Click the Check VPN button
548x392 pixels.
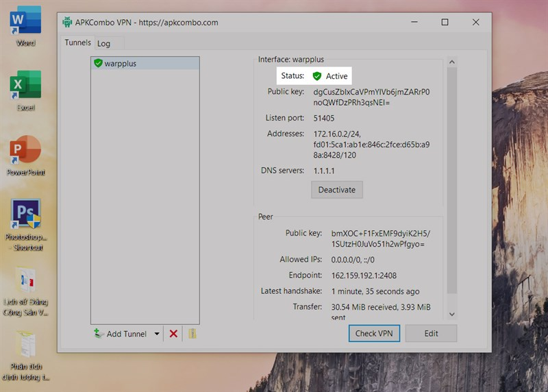pyautogui.click(x=374, y=333)
